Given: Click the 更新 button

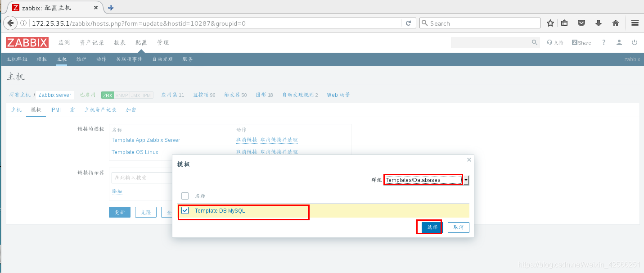Looking at the screenshot, I should click(x=120, y=212).
